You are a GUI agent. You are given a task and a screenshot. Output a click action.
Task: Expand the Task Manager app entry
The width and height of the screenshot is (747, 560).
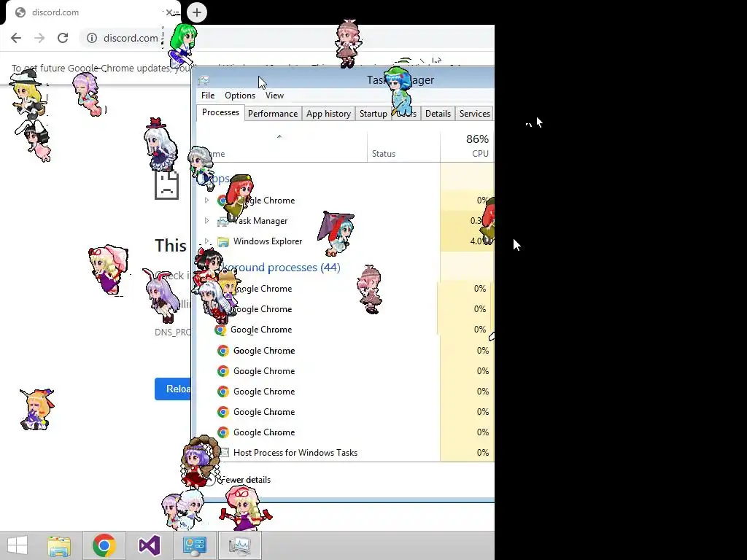pyautogui.click(x=206, y=220)
